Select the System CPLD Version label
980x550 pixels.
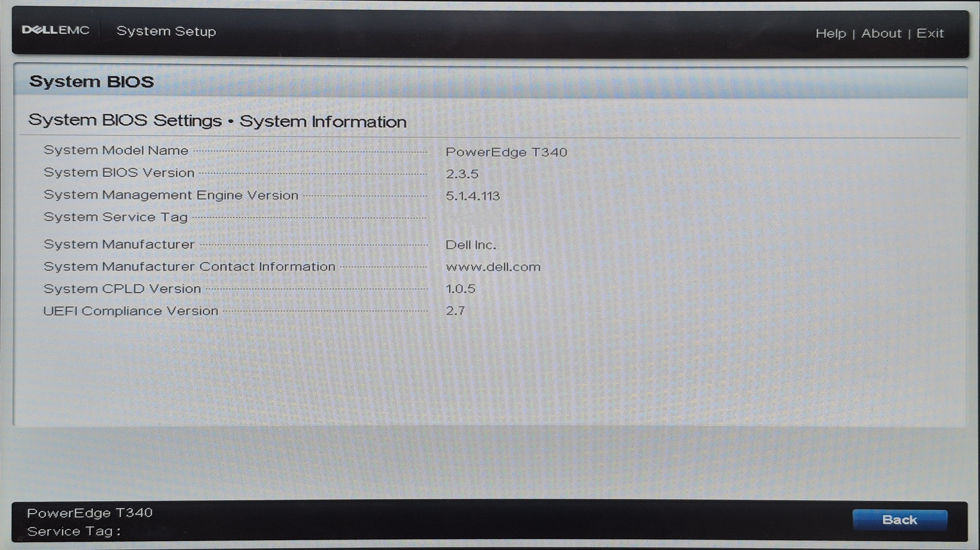click(122, 289)
